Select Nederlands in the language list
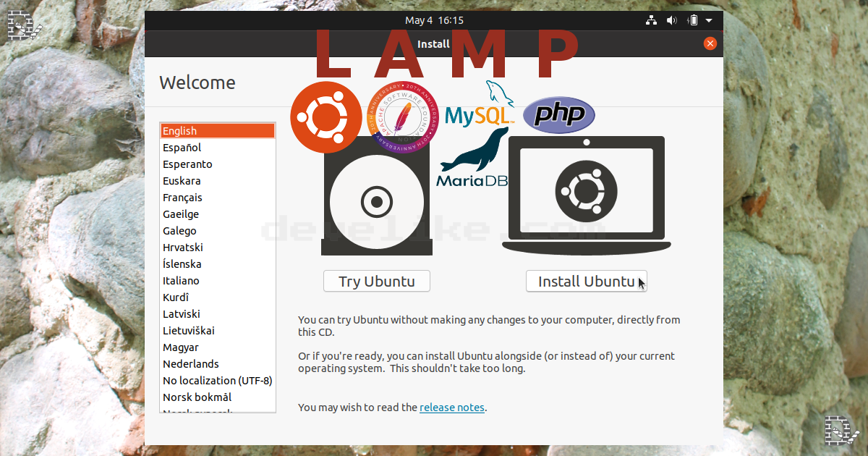 tap(218, 364)
